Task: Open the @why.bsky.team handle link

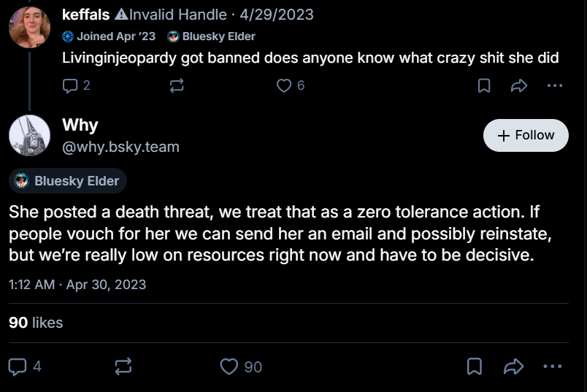Action: (x=120, y=147)
